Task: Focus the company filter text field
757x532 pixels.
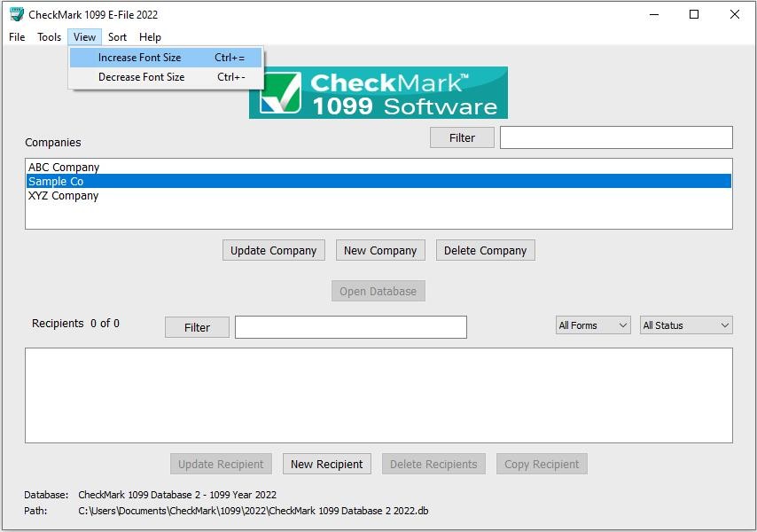Action: pyautogui.click(x=616, y=137)
